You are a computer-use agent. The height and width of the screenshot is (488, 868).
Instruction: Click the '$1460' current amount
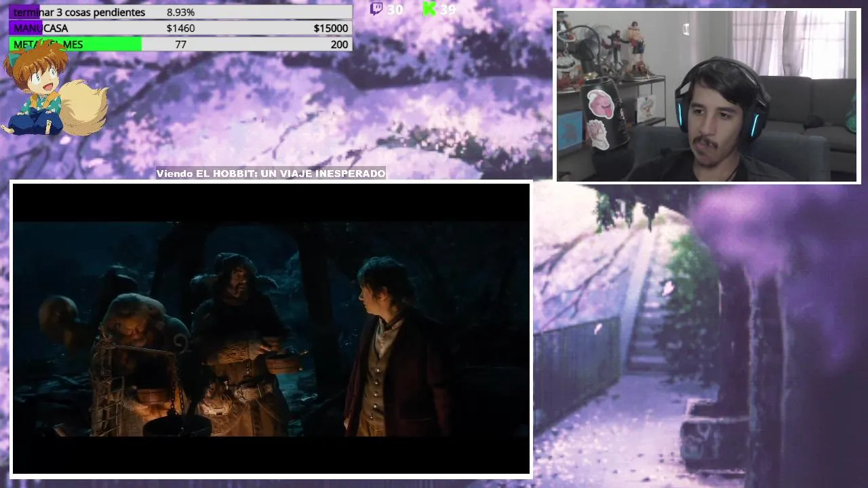click(180, 28)
